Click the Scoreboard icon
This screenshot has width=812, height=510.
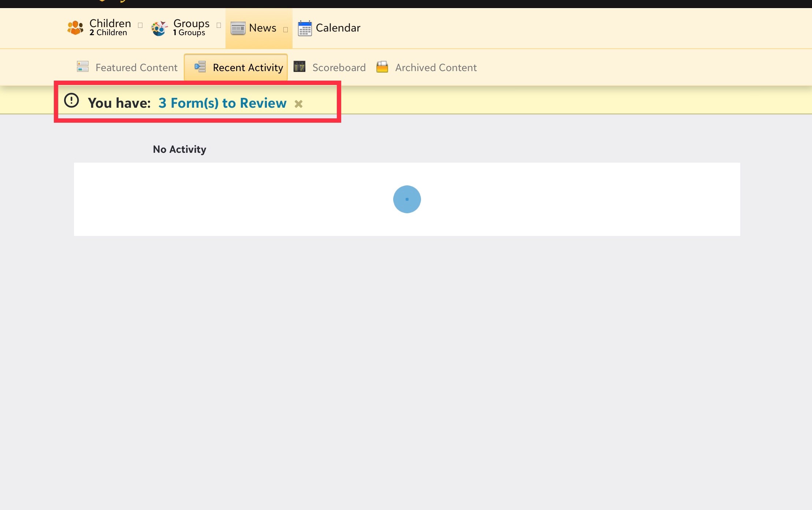299,67
